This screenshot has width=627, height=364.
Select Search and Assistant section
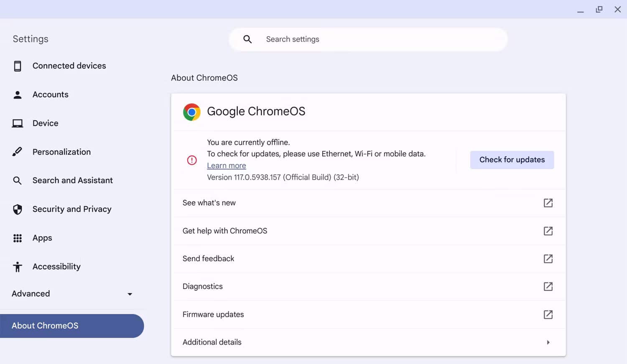pos(72,181)
